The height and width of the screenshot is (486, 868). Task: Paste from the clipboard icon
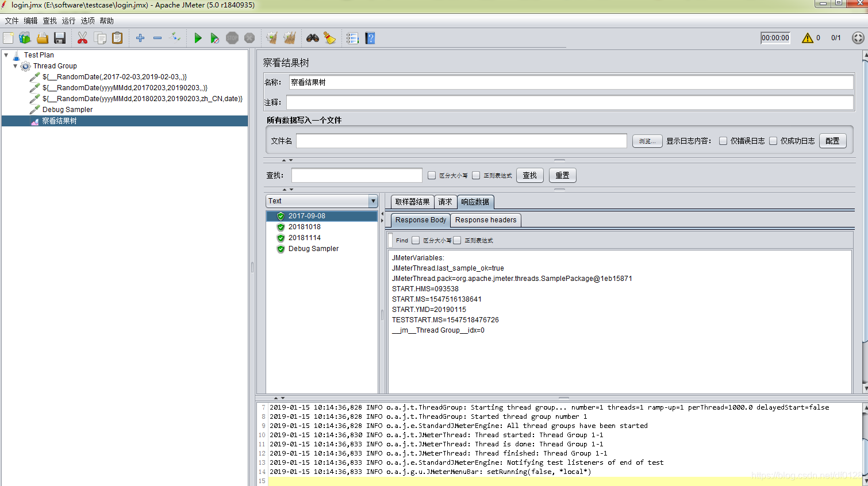coord(117,38)
